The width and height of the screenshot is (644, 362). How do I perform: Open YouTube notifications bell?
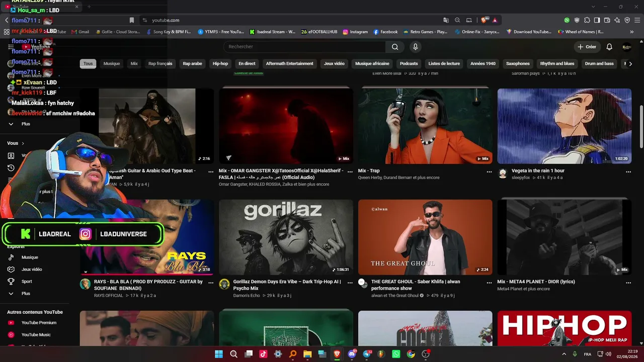tap(609, 47)
